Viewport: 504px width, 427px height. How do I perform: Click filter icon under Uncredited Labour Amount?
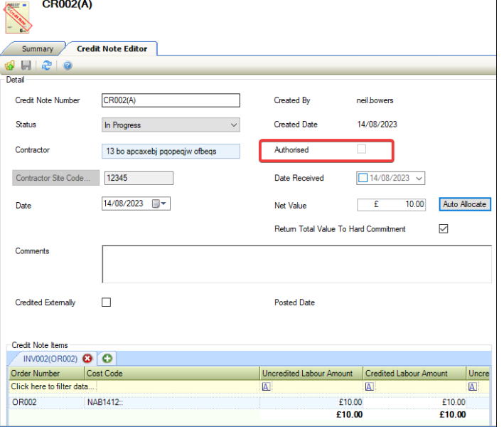pos(267,386)
